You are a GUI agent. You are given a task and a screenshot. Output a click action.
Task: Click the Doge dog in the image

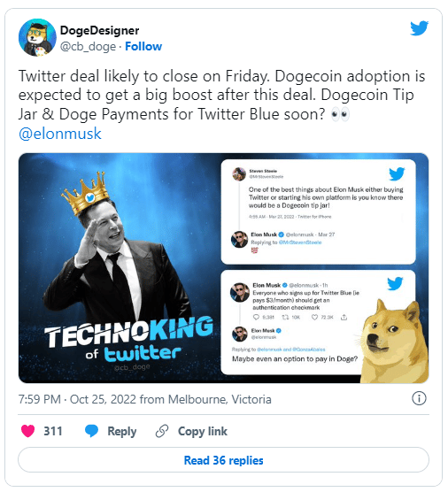click(395, 342)
